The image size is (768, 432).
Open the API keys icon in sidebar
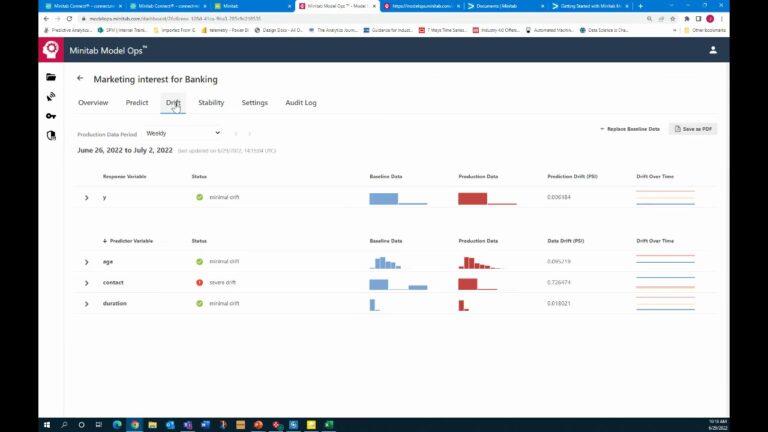pos(51,116)
